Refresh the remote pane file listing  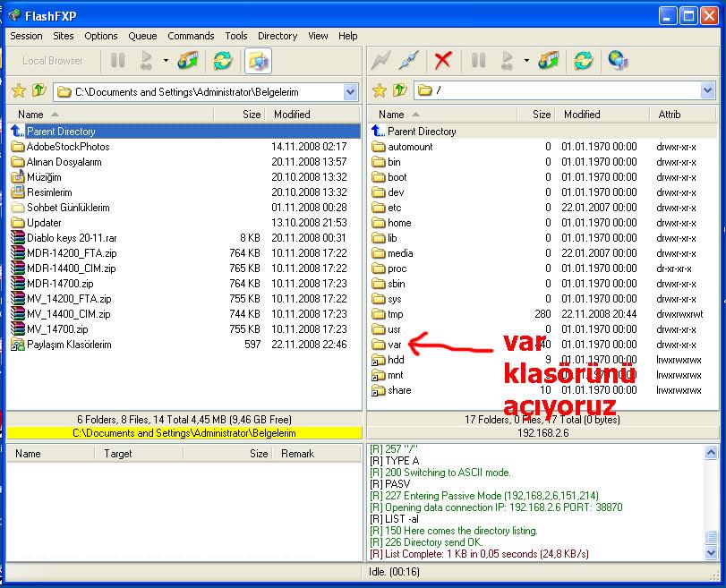tap(583, 61)
